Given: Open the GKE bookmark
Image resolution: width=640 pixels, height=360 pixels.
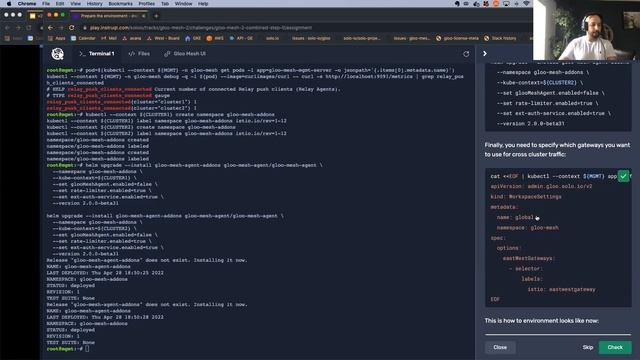Looking at the screenshot, I should [x=193, y=38].
